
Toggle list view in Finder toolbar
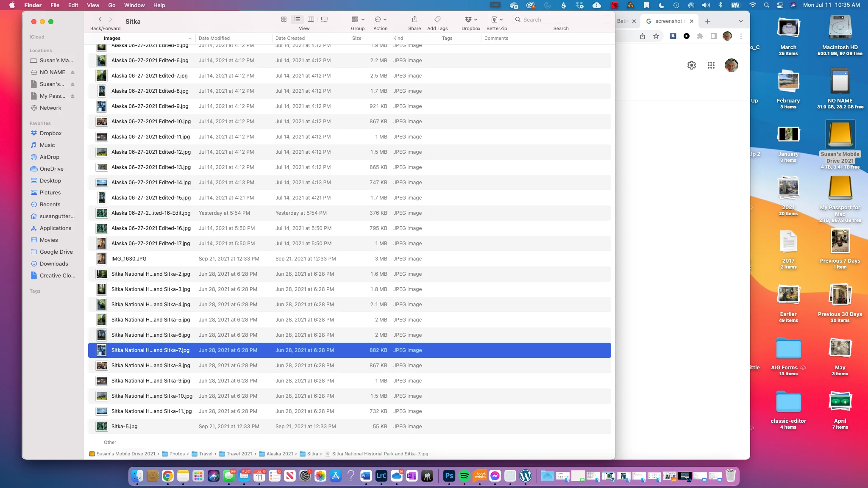[297, 19]
